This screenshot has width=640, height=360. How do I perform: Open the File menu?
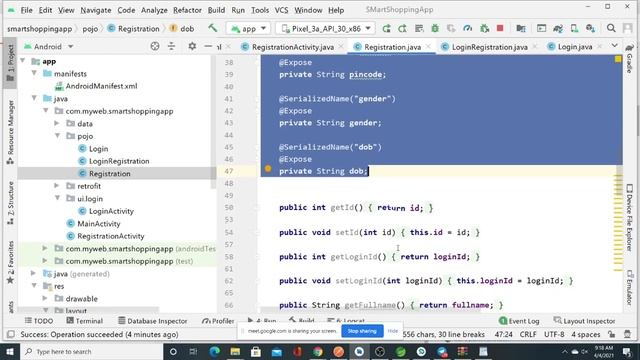pyautogui.click(x=26, y=10)
